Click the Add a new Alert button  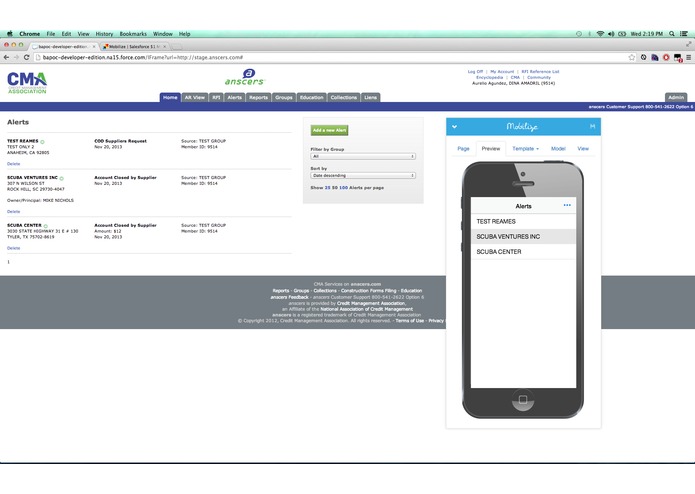click(329, 130)
